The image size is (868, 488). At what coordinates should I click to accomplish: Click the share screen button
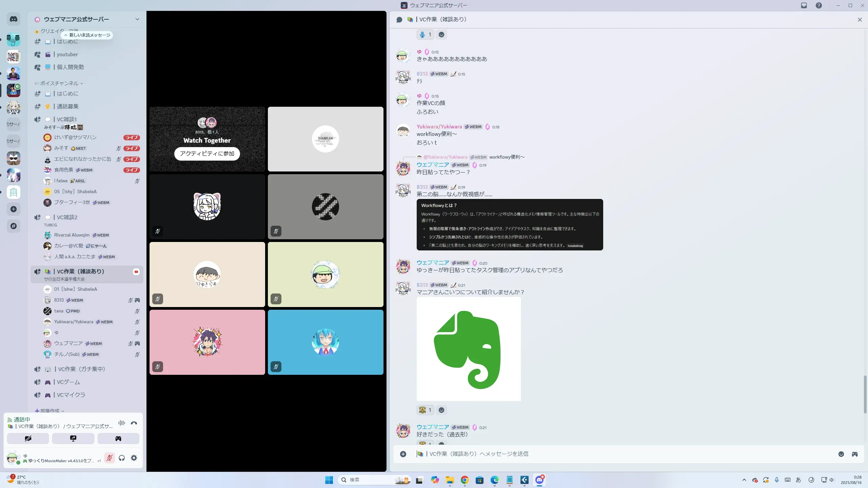73,439
